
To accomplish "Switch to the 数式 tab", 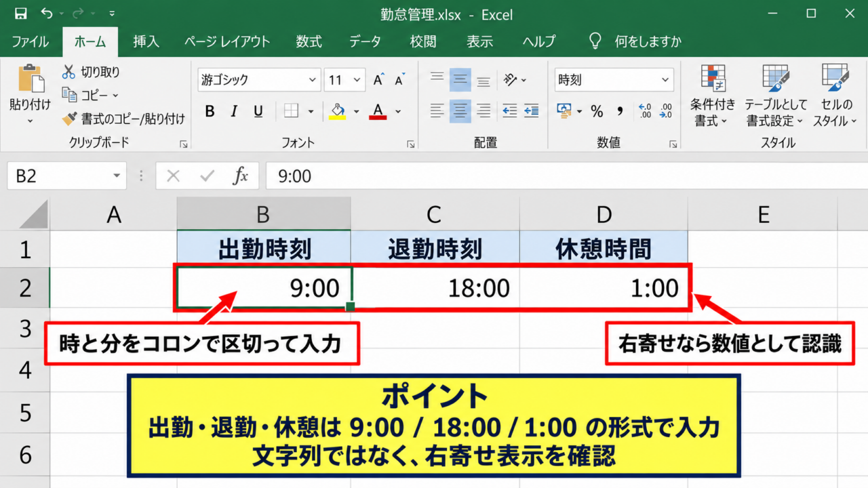I will [309, 41].
